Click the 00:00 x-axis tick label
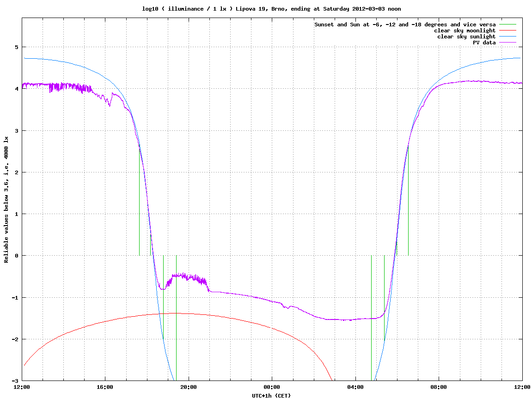 [x=272, y=387]
